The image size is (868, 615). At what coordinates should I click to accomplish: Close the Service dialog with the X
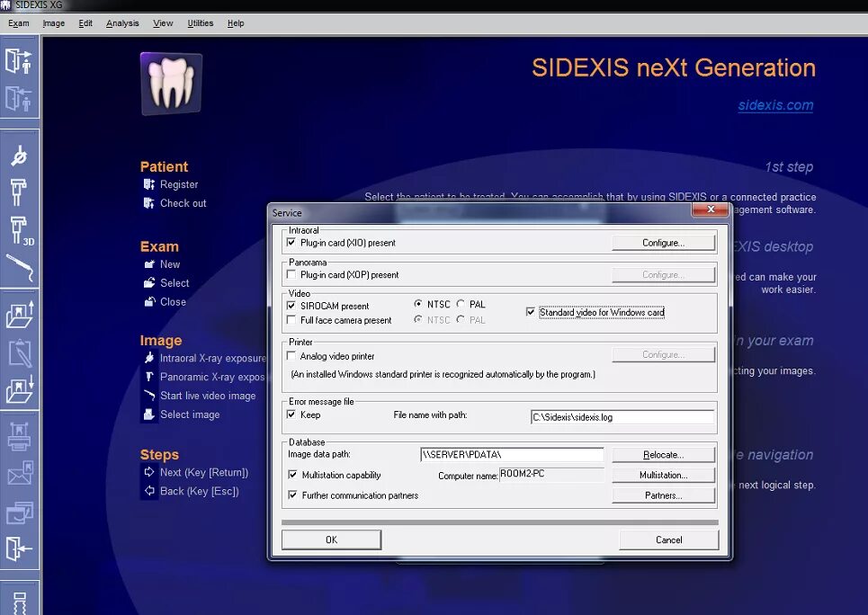(x=711, y=209)
